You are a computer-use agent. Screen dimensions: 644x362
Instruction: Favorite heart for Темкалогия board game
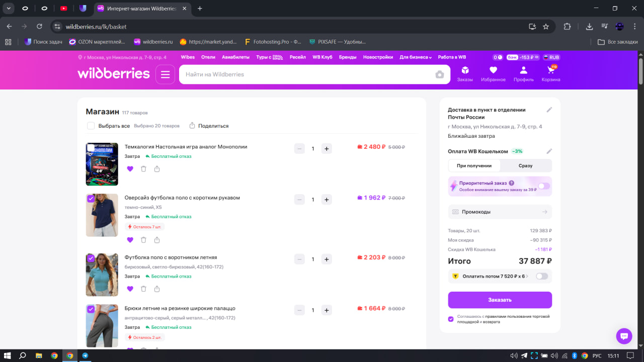pos(130,169)
